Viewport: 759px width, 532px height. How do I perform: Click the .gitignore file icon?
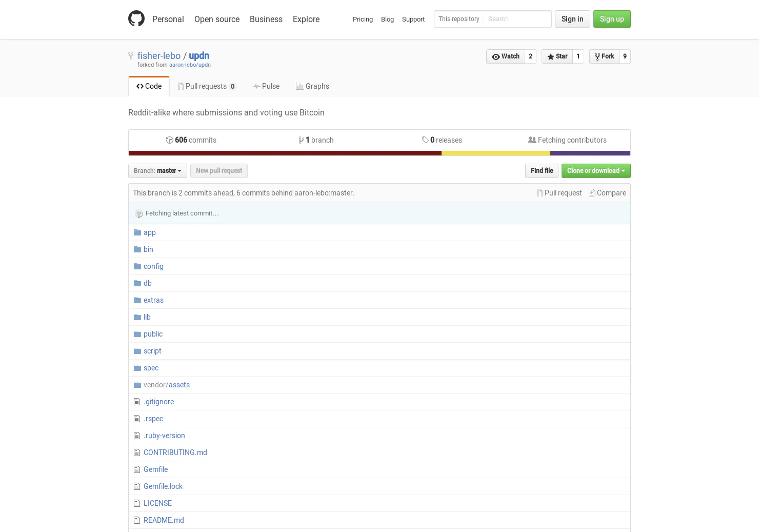click(137, 402)
